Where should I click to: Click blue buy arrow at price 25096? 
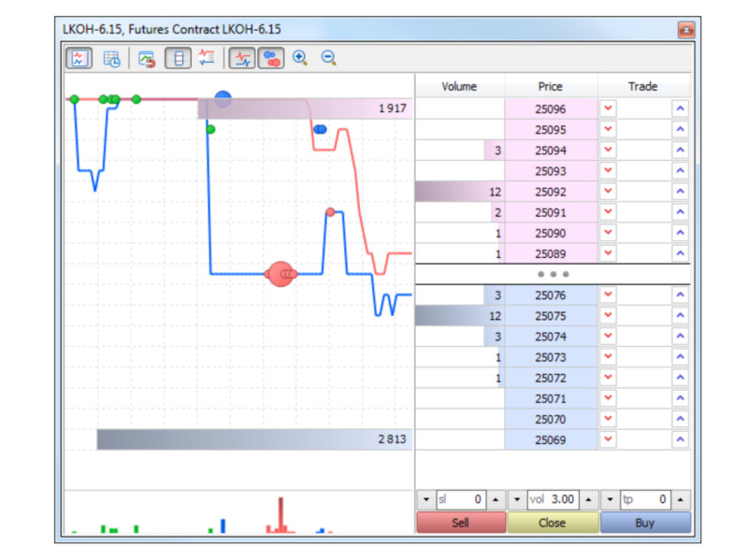click(681, 108)
